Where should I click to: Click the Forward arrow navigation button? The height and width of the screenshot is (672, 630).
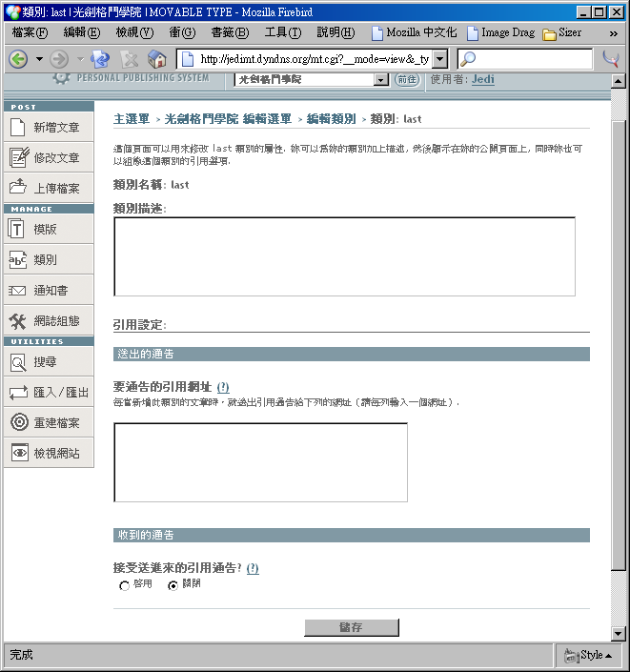59,59
